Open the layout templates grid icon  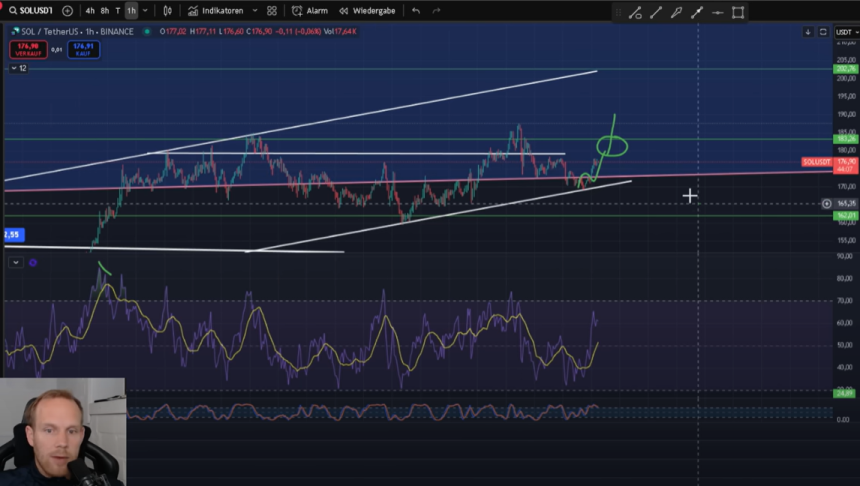coord(272,11)
